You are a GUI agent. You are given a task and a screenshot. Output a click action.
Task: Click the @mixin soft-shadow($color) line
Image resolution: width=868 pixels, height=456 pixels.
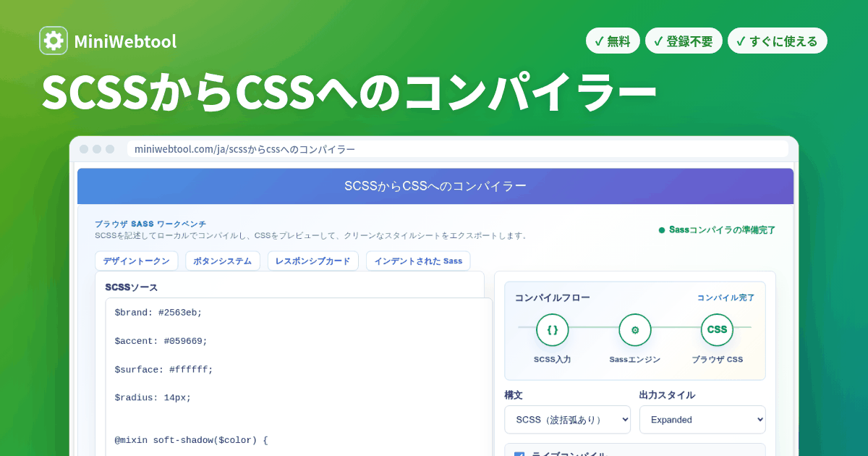(192, 439)
